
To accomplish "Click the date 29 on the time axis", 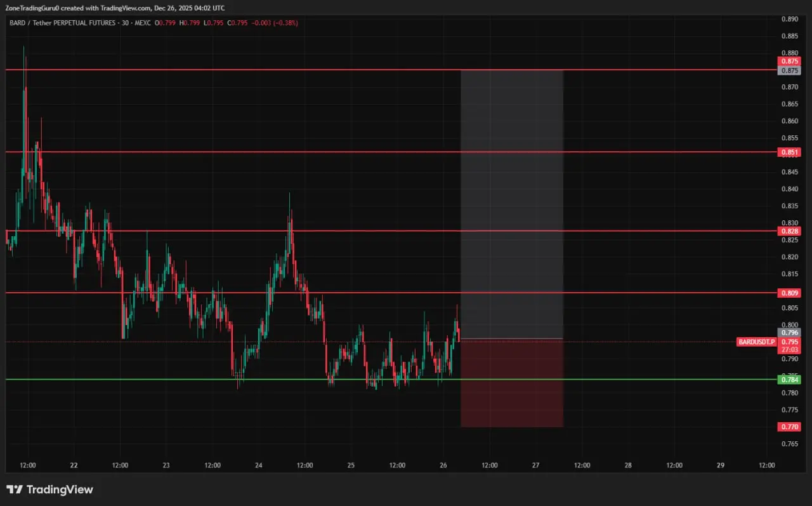I will click(x=721, y=465).
